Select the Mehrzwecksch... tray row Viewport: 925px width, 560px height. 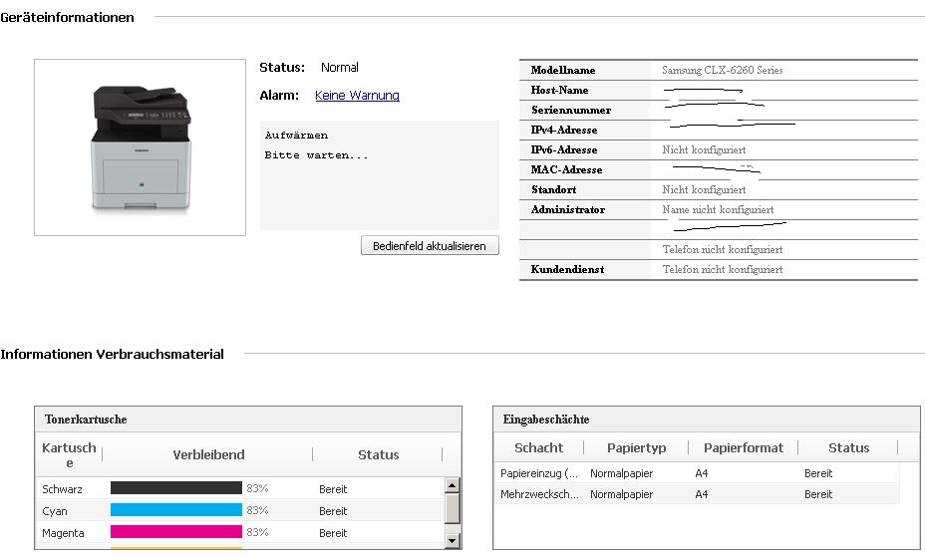pyautogui.click(x=699, y=494)
